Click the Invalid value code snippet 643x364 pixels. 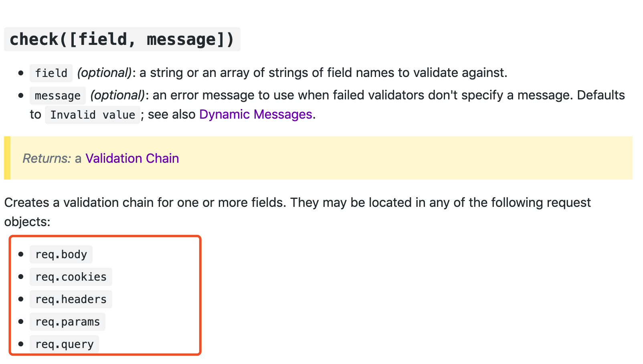click(x=93, y=115)
